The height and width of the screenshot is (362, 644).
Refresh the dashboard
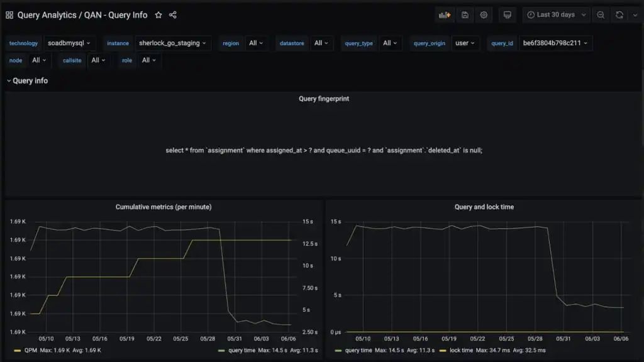pyautogui.click(x=619, y=15)
